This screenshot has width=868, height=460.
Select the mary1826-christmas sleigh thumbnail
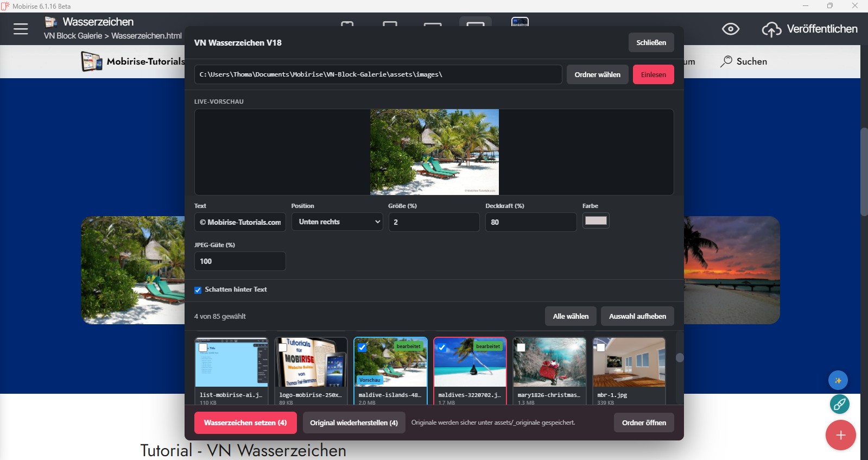[549, 363]
